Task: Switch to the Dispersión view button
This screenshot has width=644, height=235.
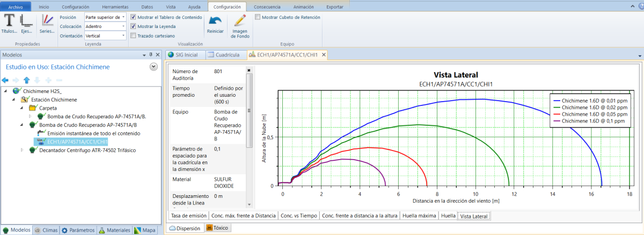Action: click(185, 228)
